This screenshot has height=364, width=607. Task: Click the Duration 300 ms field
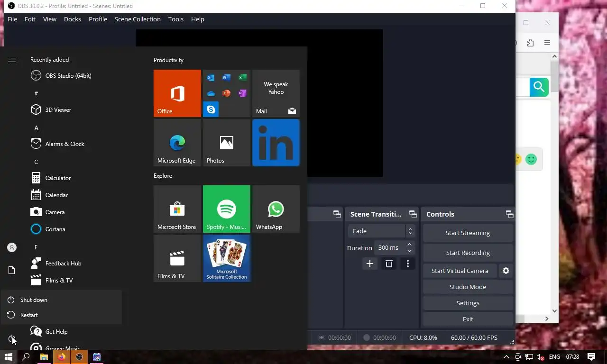pyautogui.click(x=390, y=248)
